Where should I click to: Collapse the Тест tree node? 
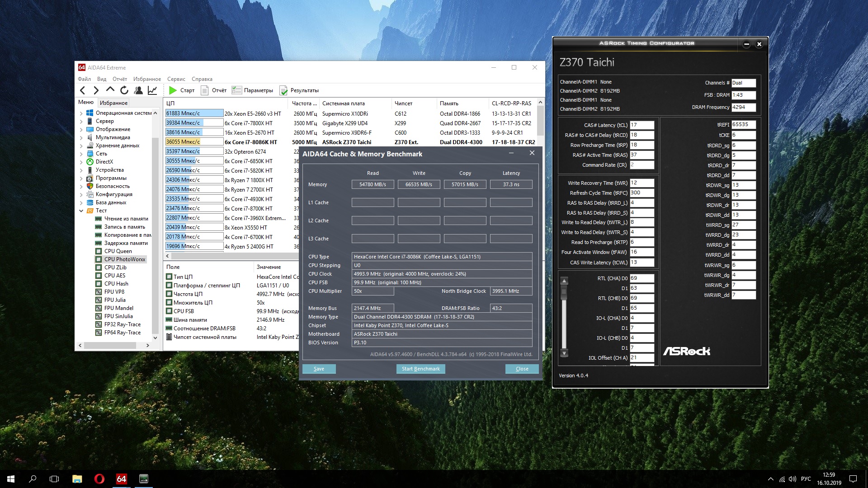click(x=81, y=211)
